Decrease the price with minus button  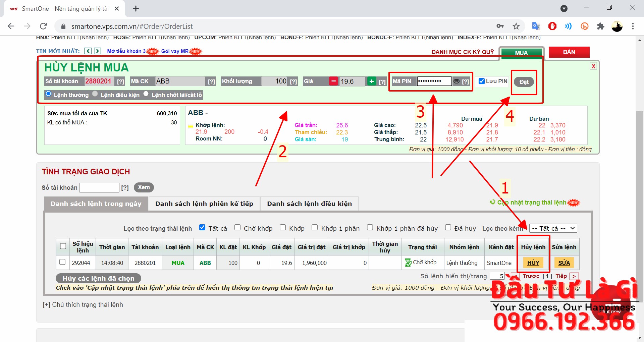(x=333, y=81)
